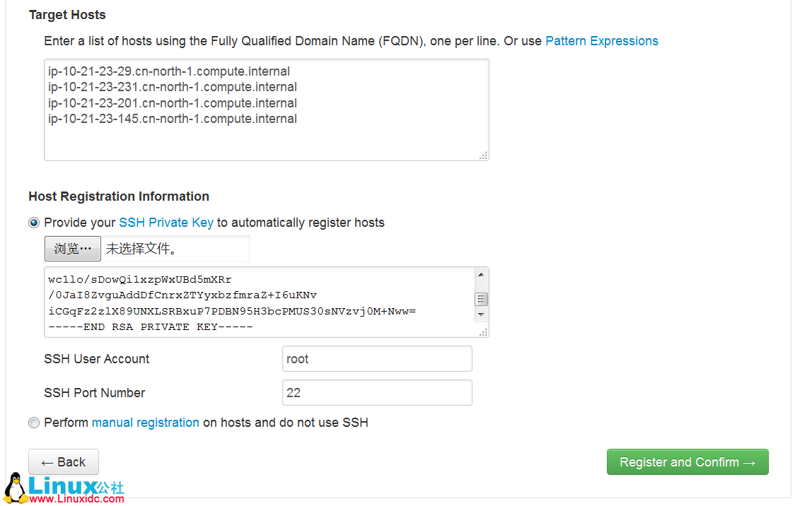Click the Register and Confirm button

[688, 462]
